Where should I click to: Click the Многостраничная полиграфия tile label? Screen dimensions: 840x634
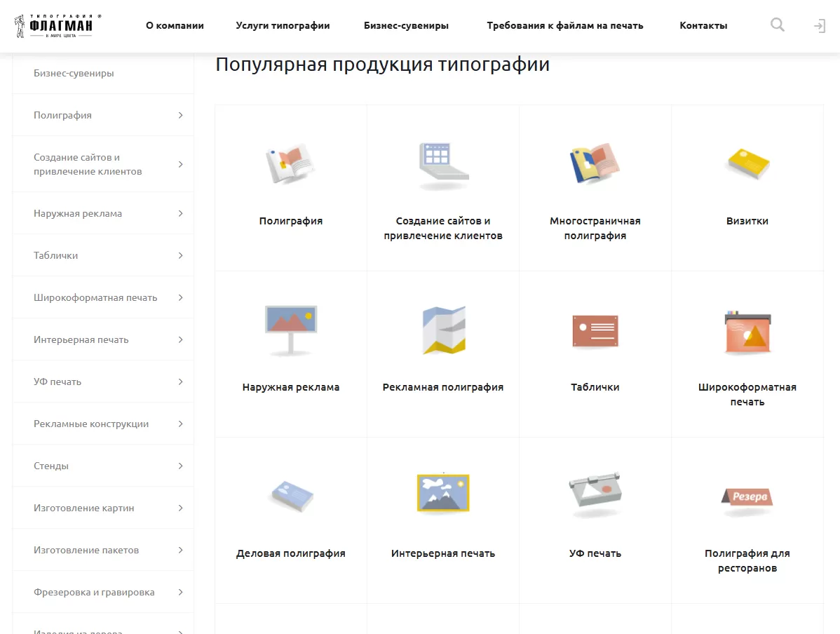pos(595,229)
